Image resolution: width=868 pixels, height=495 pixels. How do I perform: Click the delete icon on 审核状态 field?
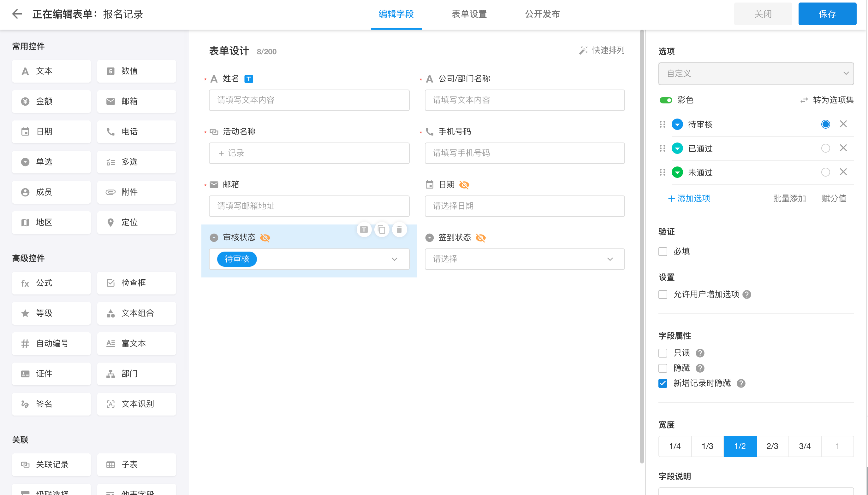coord(399,230)
